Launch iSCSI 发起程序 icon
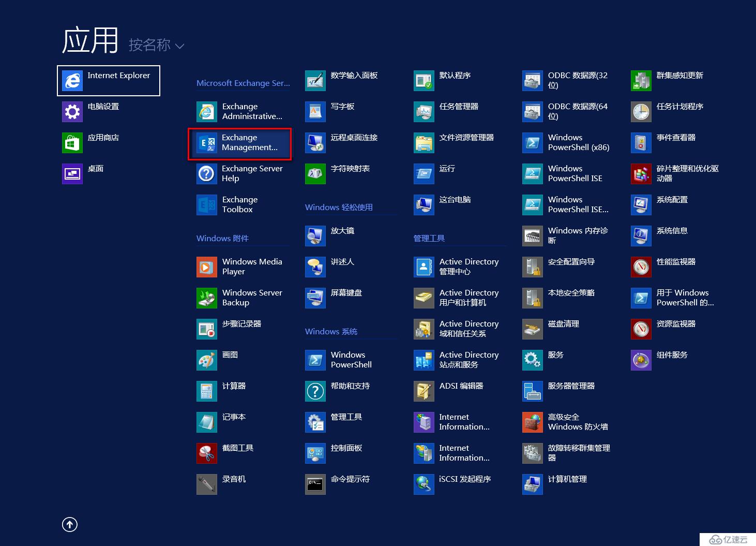Viewport: 756px width, 546px height. click(424, 484)
